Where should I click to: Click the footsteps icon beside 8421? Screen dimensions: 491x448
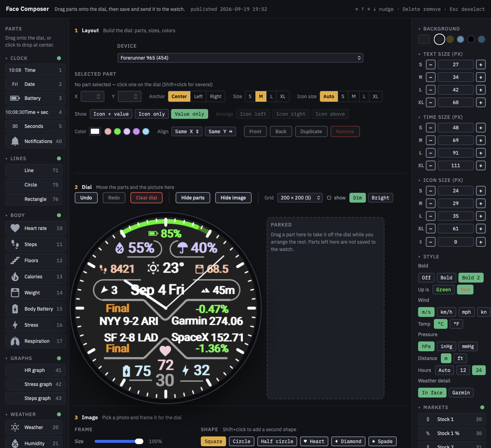click(x=103, y=269)
